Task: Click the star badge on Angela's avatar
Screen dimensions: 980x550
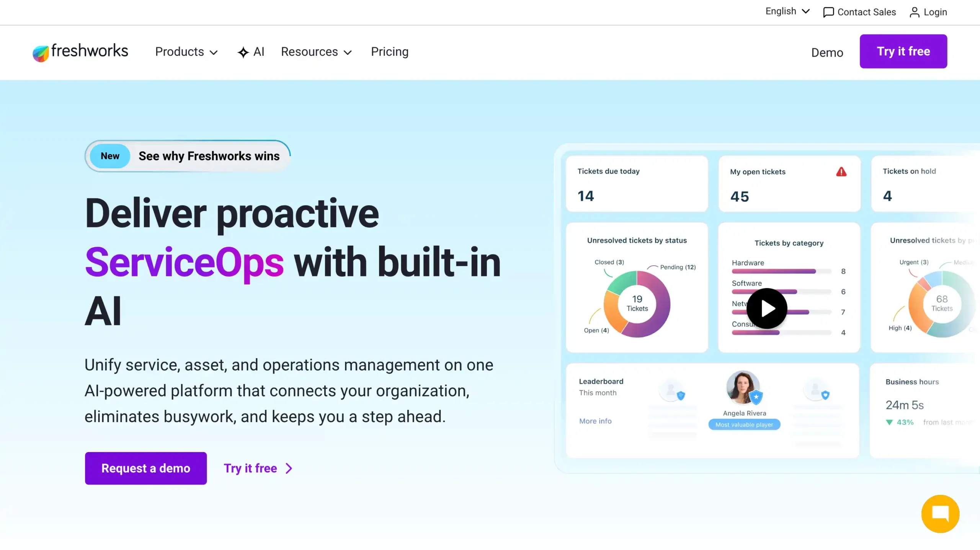Action: (x=756, y=397)
